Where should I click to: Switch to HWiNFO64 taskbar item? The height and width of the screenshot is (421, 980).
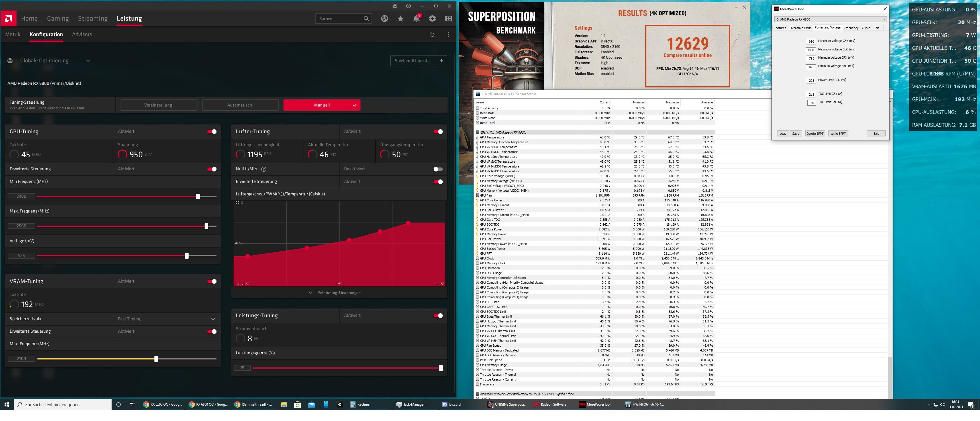pyautogui.click(x=644, y=404)
